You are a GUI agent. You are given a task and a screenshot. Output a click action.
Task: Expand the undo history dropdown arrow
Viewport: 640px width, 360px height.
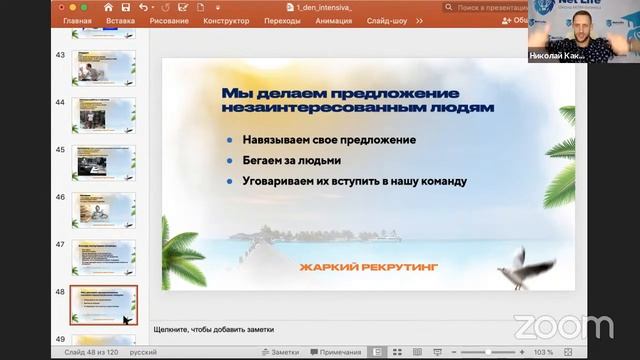[153, 7]
